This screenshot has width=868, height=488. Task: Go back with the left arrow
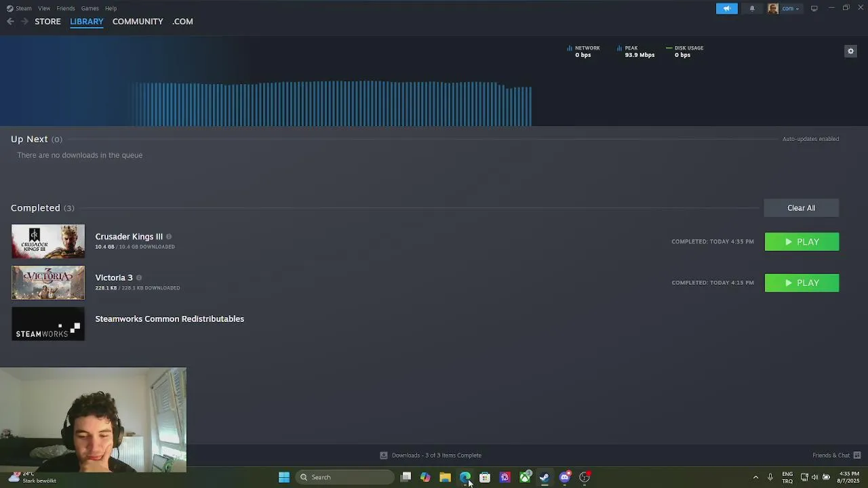click(x=10, y=22)
